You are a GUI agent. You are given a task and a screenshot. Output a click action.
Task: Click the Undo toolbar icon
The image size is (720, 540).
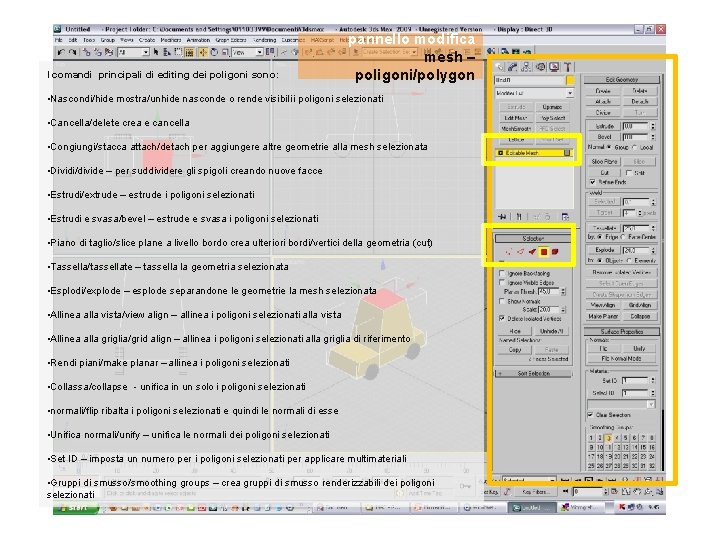62,52
